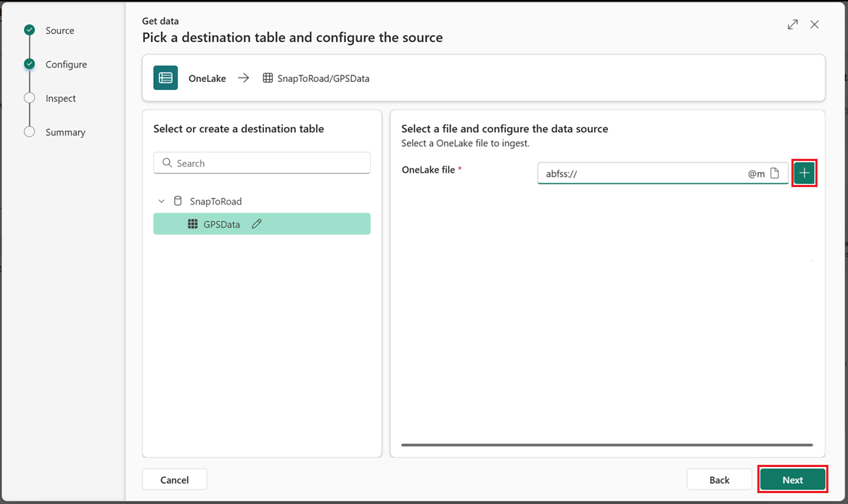Screen dimensions: 848x504
Task: Click the magnifier icon in Search box
Action: tap(167, 162)
